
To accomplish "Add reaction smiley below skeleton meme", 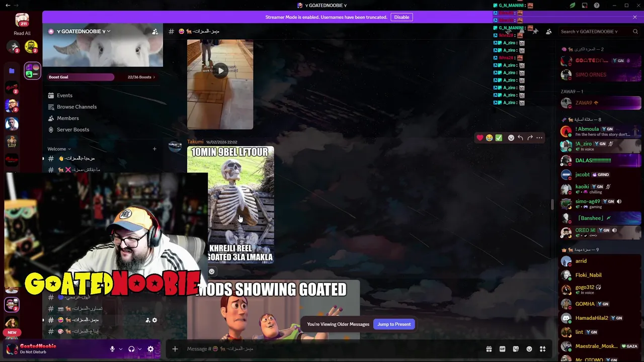I will pos(211,271).
